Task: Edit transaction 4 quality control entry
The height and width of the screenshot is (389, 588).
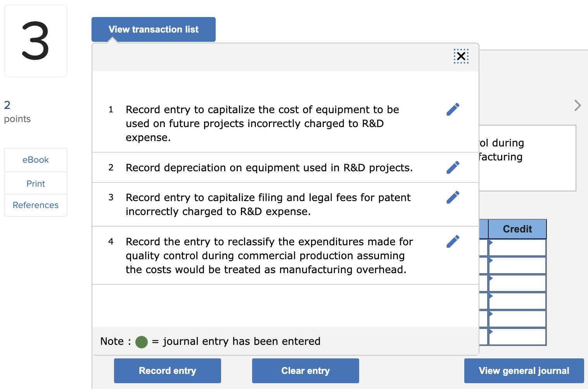Action: click(453, 241)
